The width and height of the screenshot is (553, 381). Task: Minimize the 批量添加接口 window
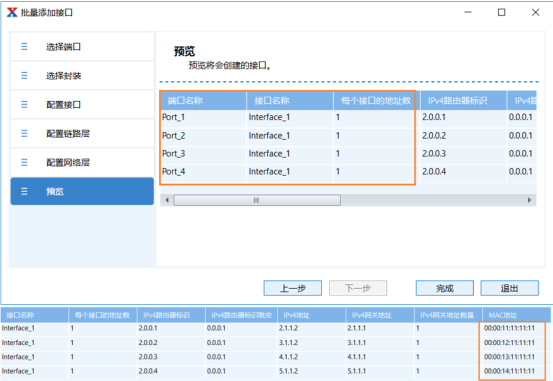click(x=468, y=12)
